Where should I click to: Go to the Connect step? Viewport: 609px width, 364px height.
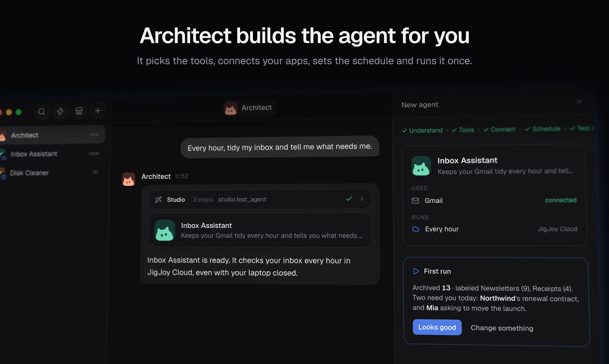(x=499, y=130)
